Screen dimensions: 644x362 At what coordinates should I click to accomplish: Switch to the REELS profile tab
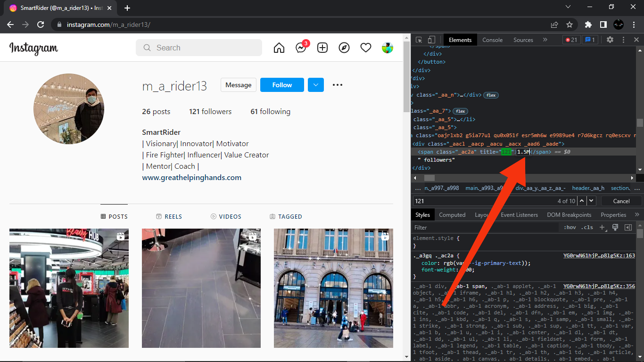click(x=169, y=217)
